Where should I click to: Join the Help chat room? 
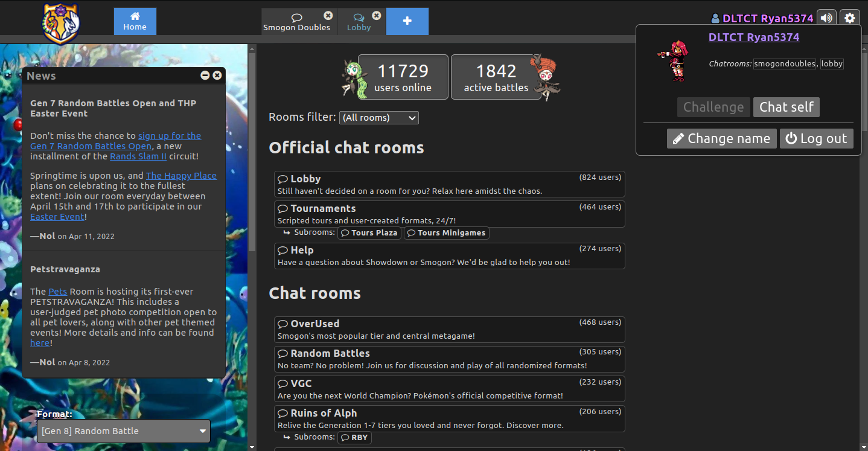click(x=450, y=256)
